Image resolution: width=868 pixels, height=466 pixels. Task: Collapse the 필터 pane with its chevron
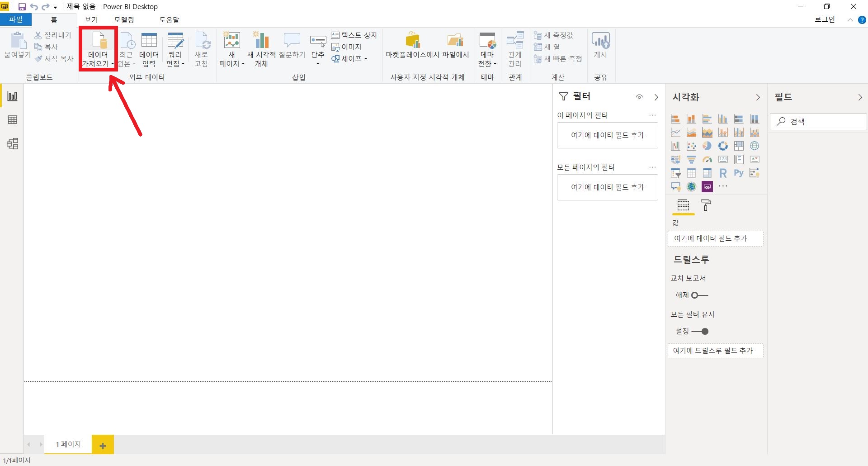tap(656, 97)
